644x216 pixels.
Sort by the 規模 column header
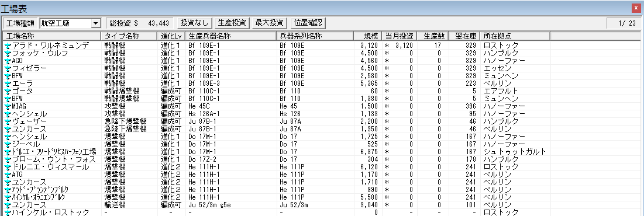click(367, 36)
